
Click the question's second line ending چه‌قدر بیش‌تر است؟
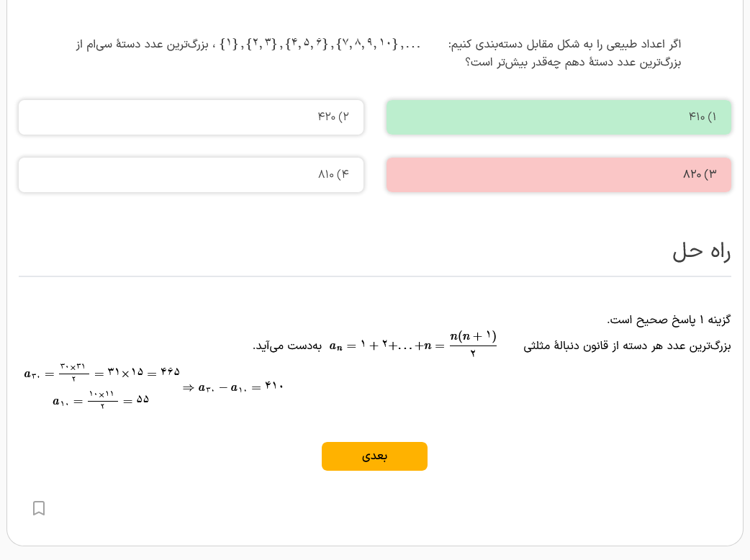tap(573, 63)
